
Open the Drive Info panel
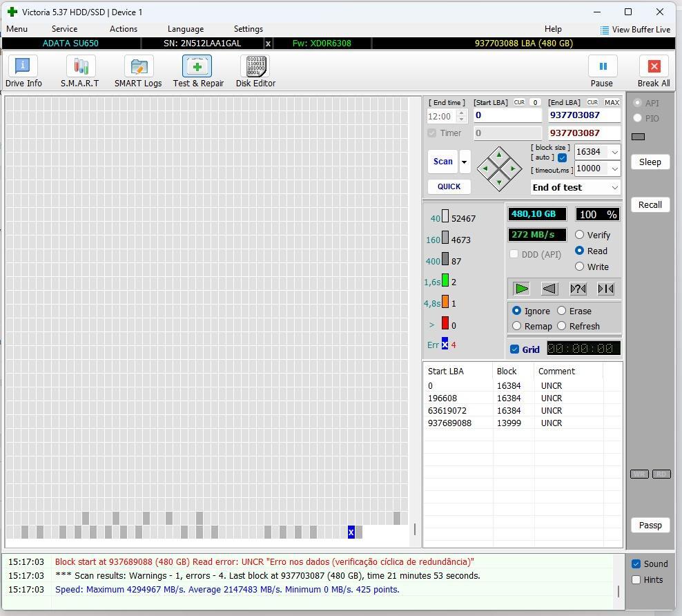pos(23,72)
